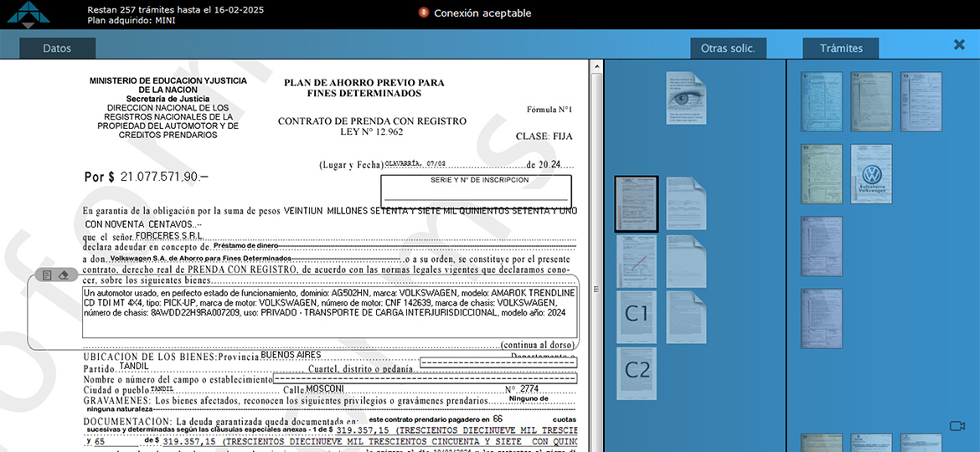Click the eraser icon above description field

point(64,275)
